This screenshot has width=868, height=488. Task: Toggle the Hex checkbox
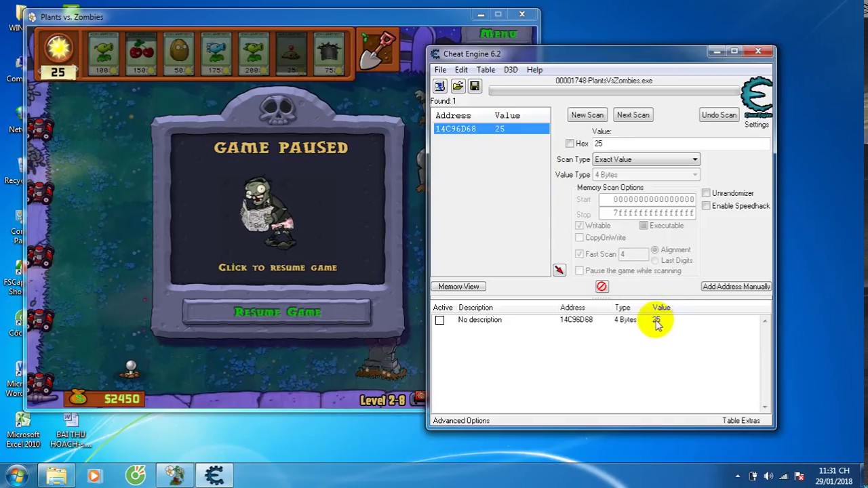(570, 144)
